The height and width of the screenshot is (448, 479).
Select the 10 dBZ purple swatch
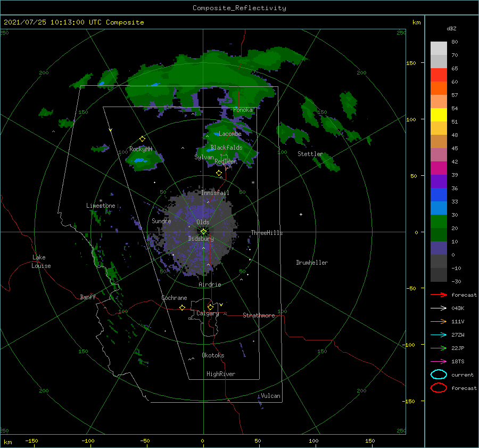coord(439,248)
